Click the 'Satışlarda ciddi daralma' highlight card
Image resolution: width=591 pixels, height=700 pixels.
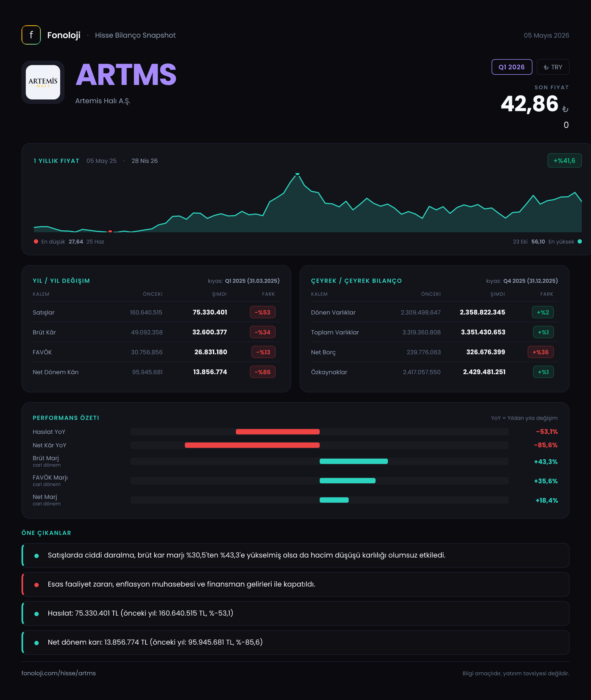tap(295, 555)
